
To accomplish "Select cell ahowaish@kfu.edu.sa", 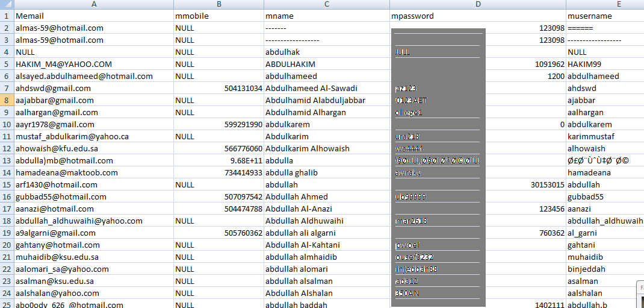I will point(94,149).
